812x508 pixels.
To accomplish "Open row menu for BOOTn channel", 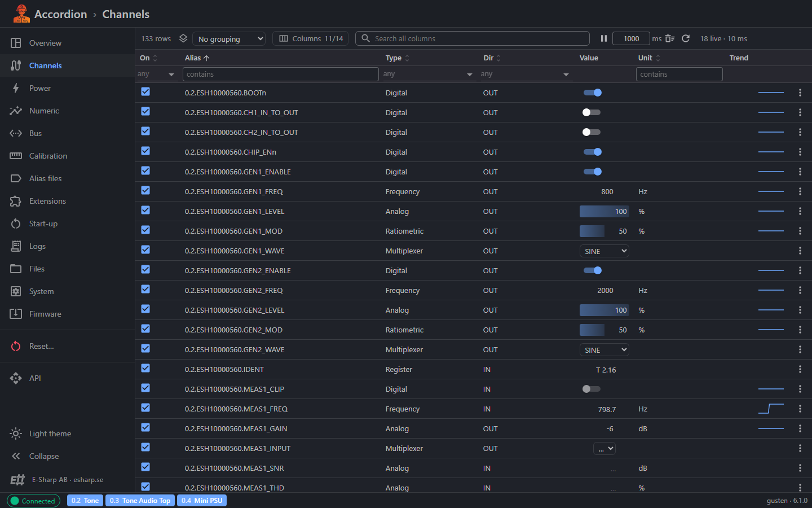I will [x=800, y=93].
